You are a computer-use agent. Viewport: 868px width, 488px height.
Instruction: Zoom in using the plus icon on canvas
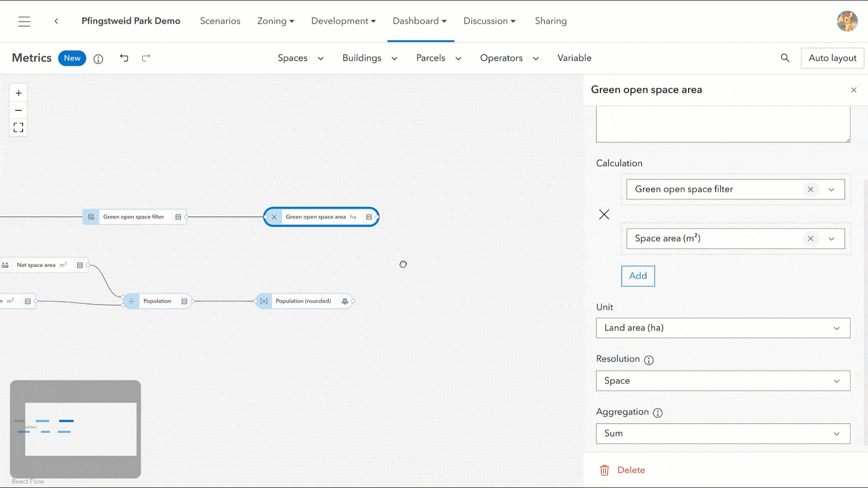[18, 93]
